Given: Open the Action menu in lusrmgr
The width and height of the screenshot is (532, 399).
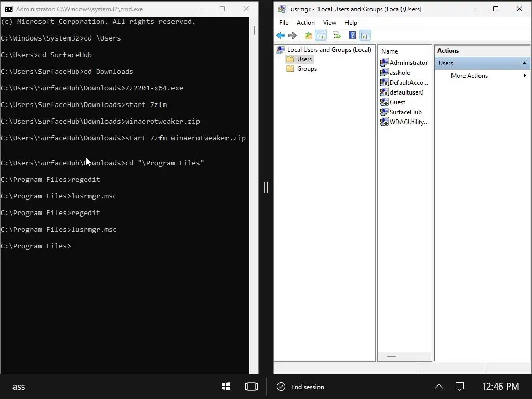Looking at the screenshot, I should tap(305, 23).
